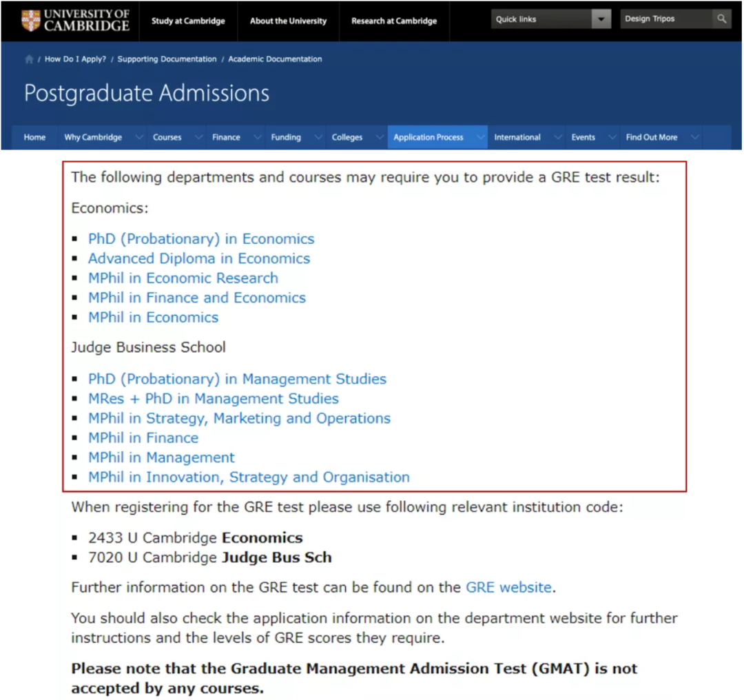Screen dimensions: 744x700
Task: Open About the University menu
Action: (288, 21)
